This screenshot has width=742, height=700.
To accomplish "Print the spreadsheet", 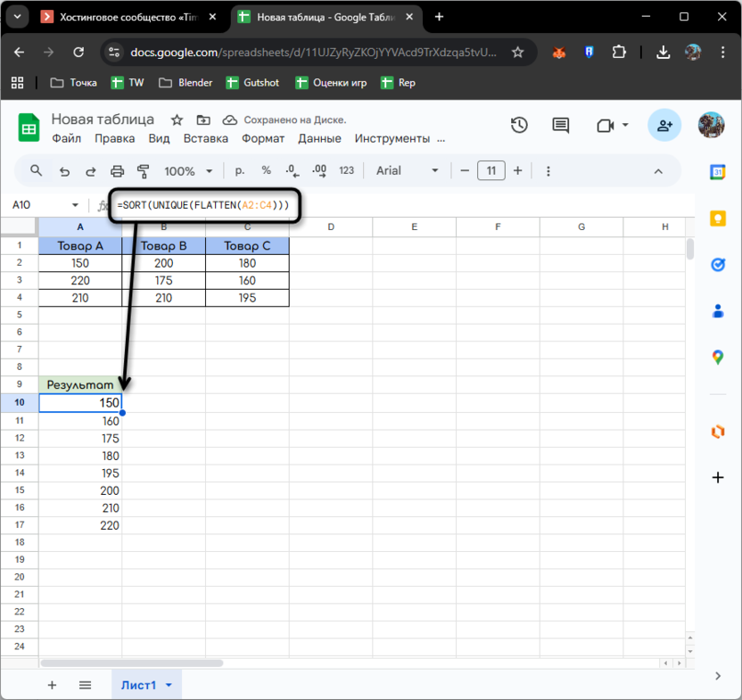I will pyautogui.click(x=117, y=171).
